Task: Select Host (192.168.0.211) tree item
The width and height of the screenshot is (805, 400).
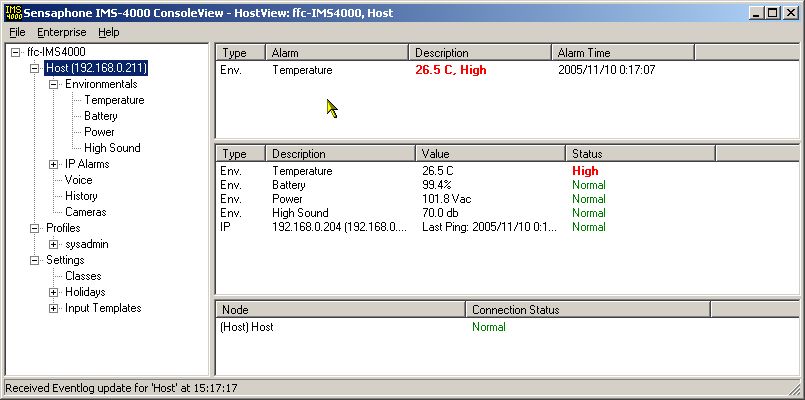Action: [97, 68]
